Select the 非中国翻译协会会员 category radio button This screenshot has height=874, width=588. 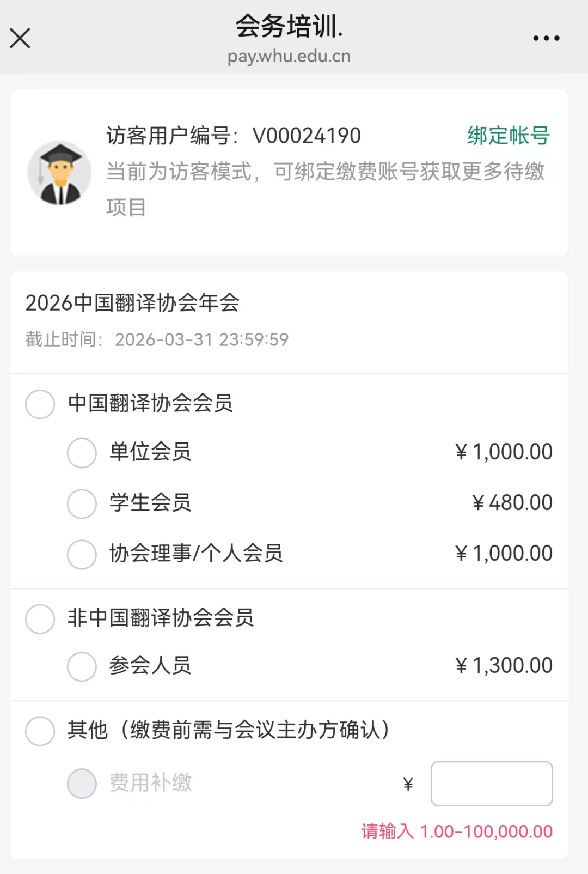coord(40,618)
